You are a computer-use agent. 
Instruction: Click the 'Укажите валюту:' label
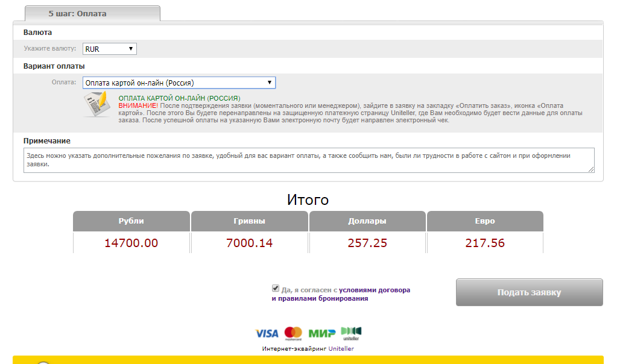(50, 48)
